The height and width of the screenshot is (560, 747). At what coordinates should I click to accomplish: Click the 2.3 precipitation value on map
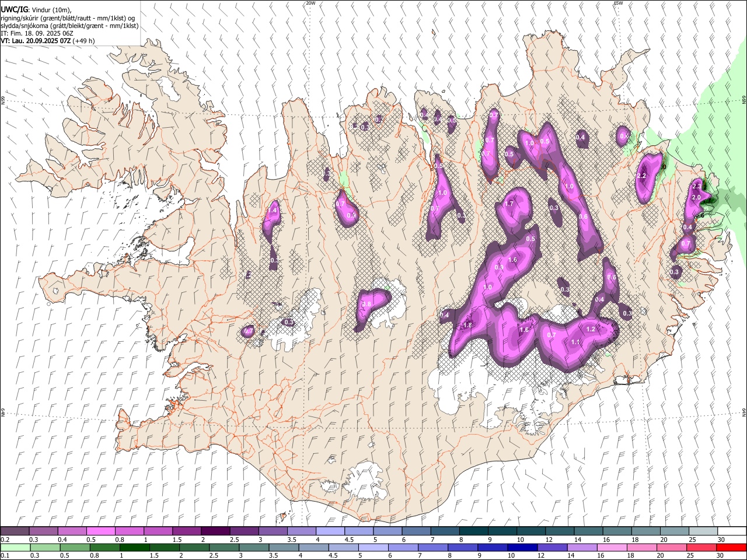[x=697, y=186]
